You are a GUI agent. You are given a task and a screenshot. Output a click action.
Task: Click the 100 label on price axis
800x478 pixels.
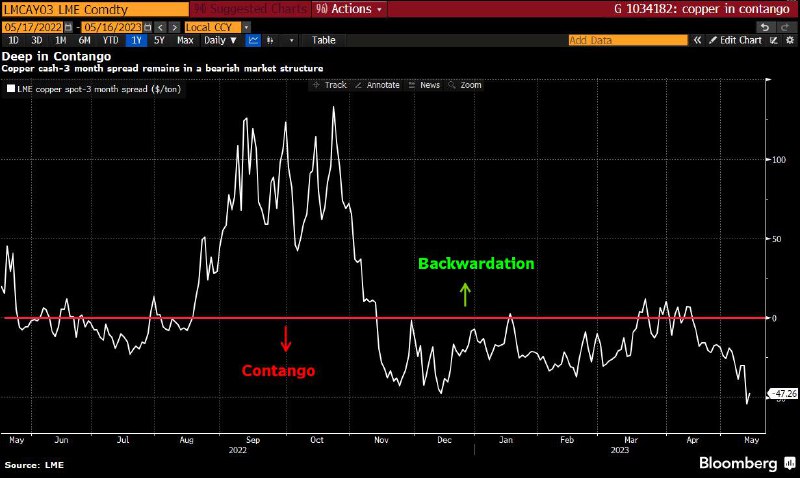coord(779,160)
